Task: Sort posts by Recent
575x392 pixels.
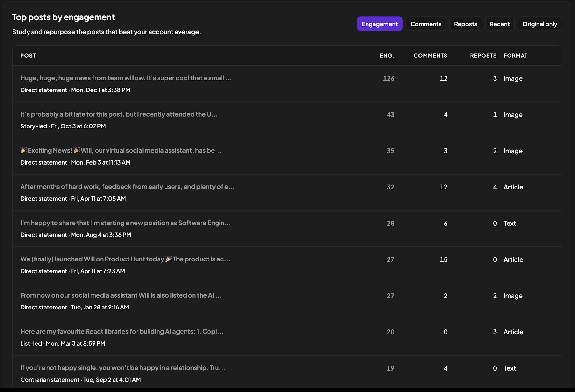Action: pos(500,24)
